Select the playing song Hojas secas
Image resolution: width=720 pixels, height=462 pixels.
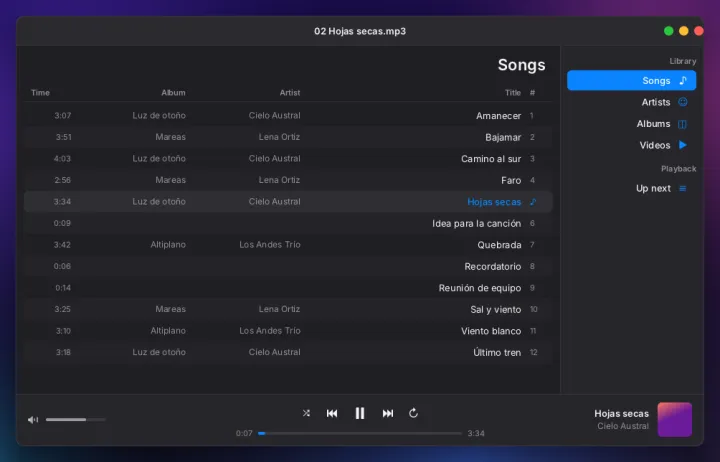pyautogui.click(x=288, y=202)
